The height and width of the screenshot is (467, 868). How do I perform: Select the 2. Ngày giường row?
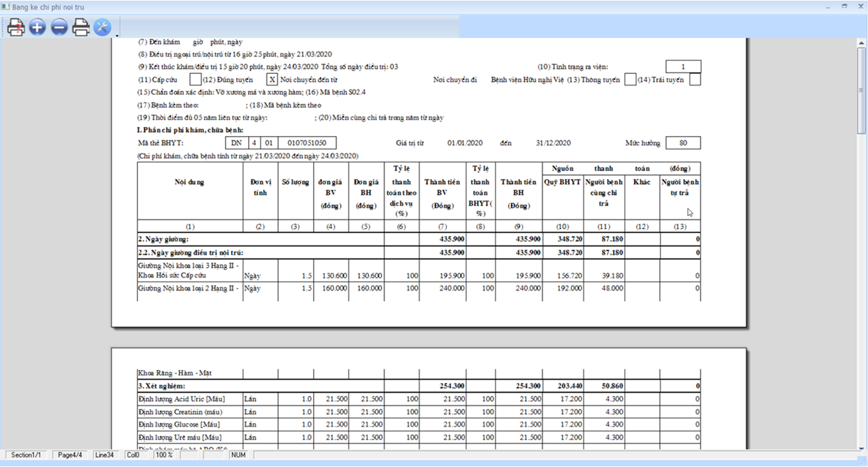click(419, 239)
